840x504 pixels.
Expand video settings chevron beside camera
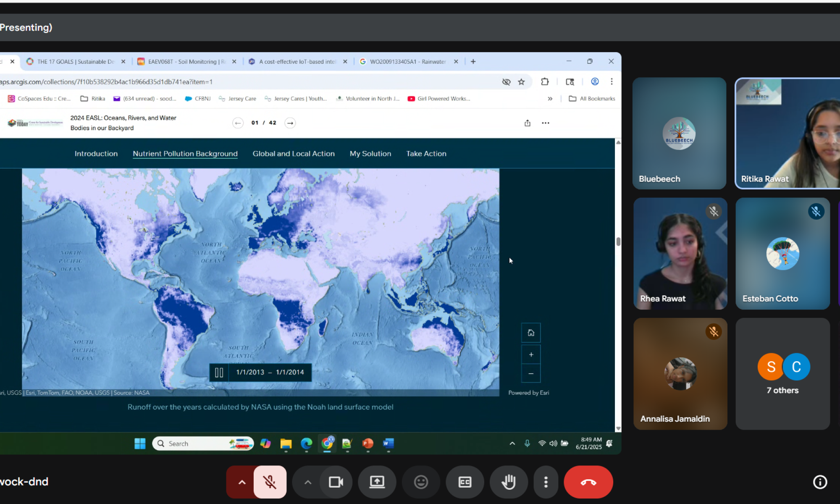[307, 482]
